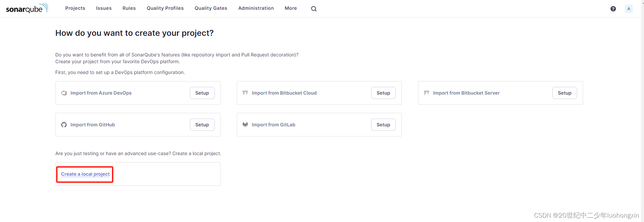
Task: Open the search magnifier icon
Action: (x=314, y=9)
